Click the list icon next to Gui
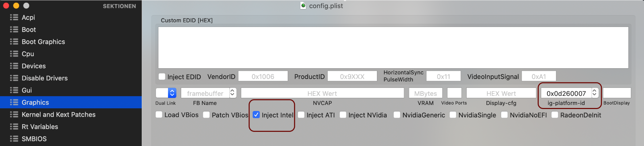Screen dimensions: 644x146 [14, 90]
